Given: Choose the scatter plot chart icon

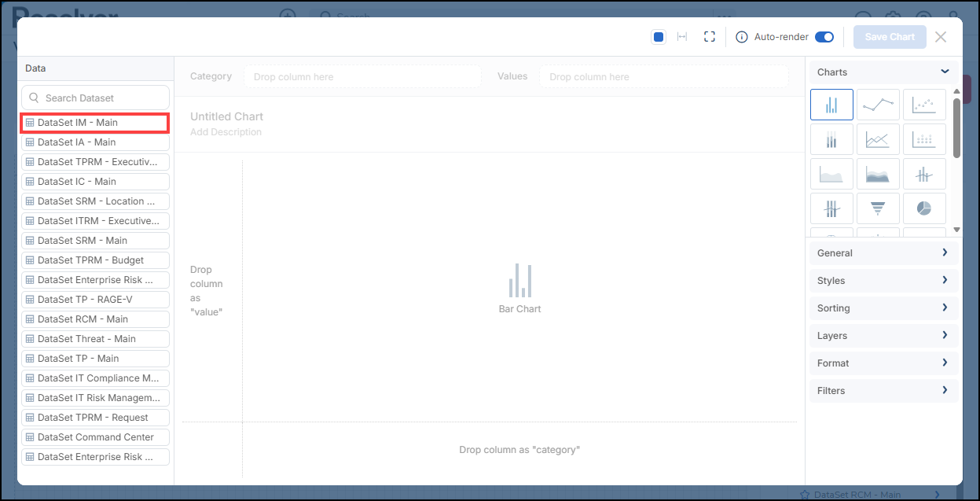Looking at the screenshot, I should [924, 105].
